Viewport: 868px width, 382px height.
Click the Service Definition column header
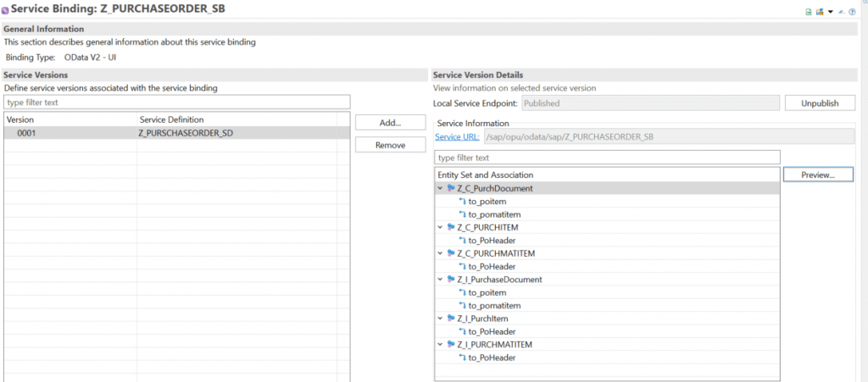[x=237, y=119]
